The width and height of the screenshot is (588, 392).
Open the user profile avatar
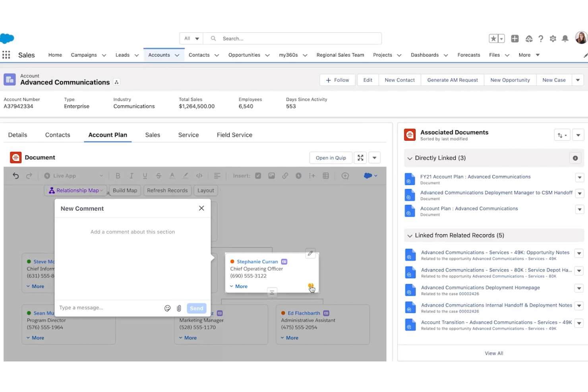pos(581,38)
